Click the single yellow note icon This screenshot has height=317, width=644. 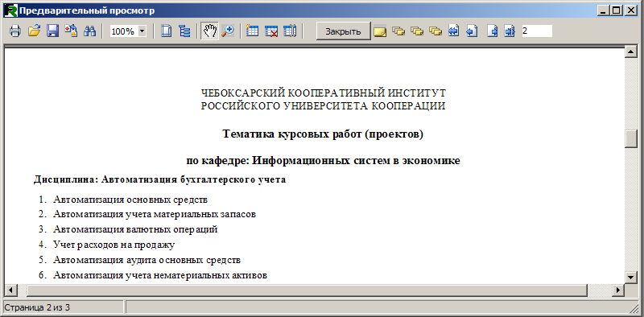(x=380, y=31)
